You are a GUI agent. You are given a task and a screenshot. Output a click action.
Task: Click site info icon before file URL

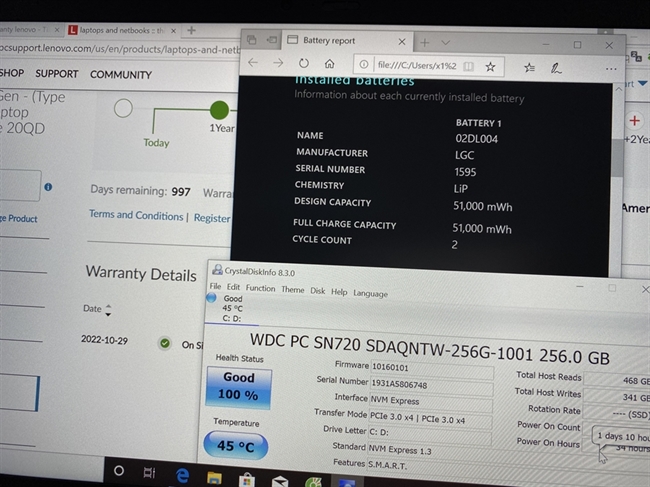(364, 64)
